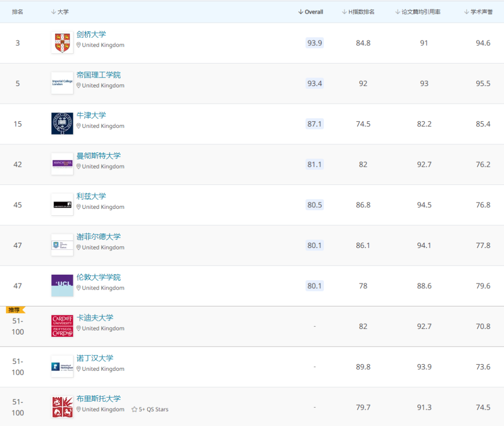Screen dimensions: 504x426
Task: Open 谢菲尔德大学 university link
Action: (x=98, y=237)
